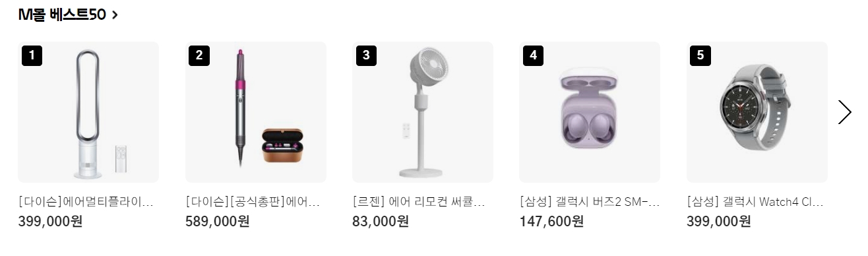
Task: Open [르젠] 에어 리모컨 써큘 title
Action: (x=419, y=201)
